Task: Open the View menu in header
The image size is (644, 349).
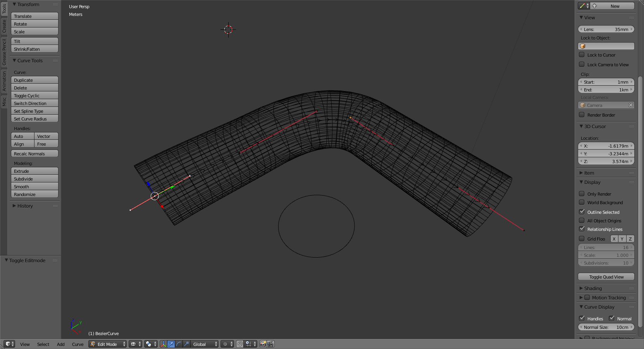Action: pyautogui.click(x=25, y=344)
